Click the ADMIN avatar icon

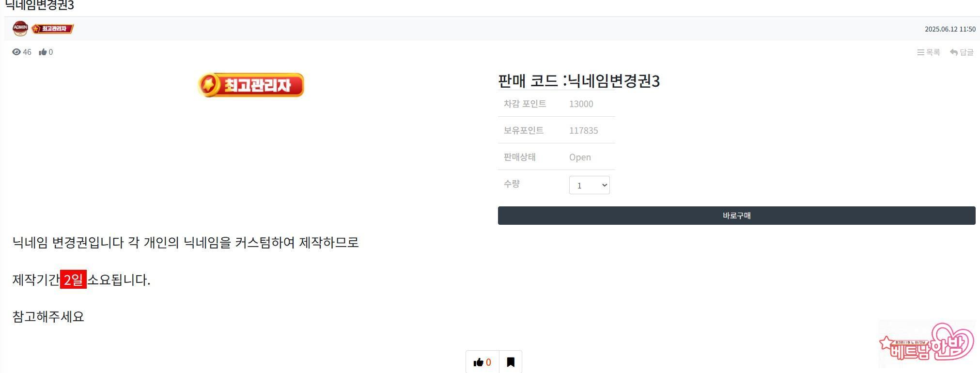(20, 29)
